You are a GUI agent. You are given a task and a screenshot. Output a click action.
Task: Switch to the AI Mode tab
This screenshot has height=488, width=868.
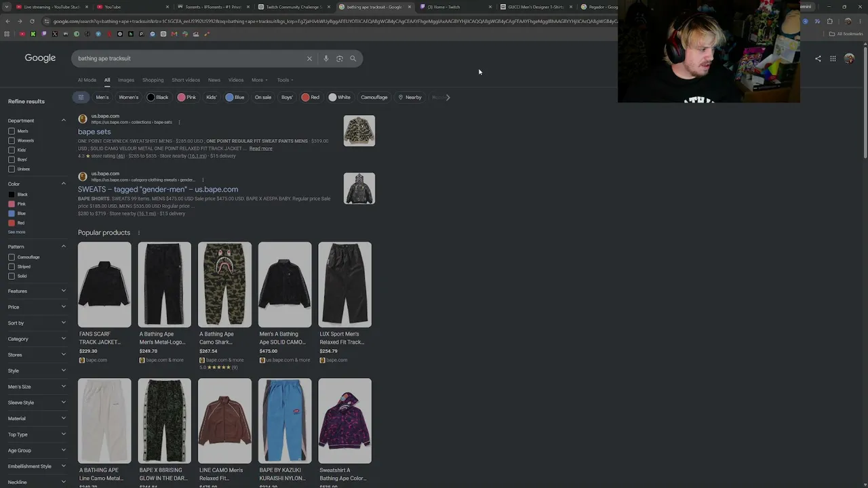pyautogui.click(x=87, y=80)
